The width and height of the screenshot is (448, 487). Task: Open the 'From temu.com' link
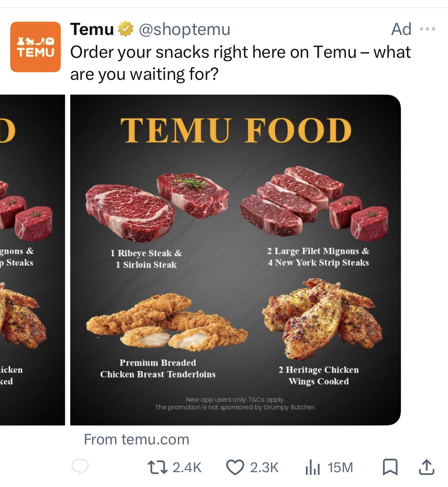pyautogui.click(x=136, y=439)
